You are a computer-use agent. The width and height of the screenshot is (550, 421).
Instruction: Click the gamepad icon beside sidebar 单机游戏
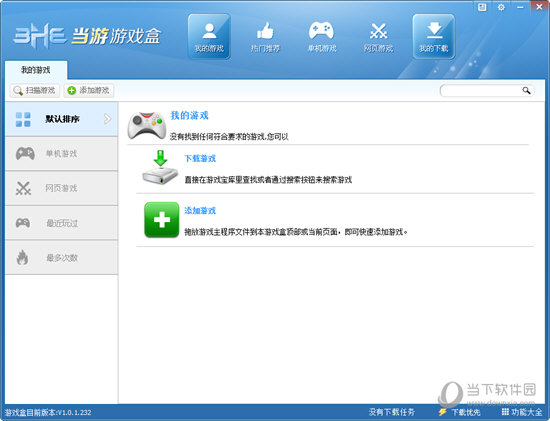click(25, 154)
